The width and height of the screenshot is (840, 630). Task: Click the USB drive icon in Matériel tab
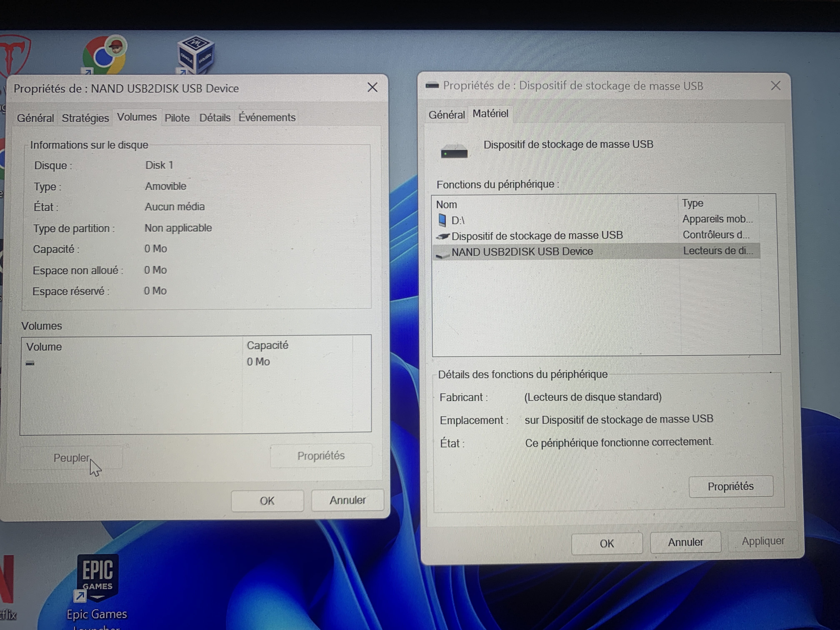click(x=454, y=151)
